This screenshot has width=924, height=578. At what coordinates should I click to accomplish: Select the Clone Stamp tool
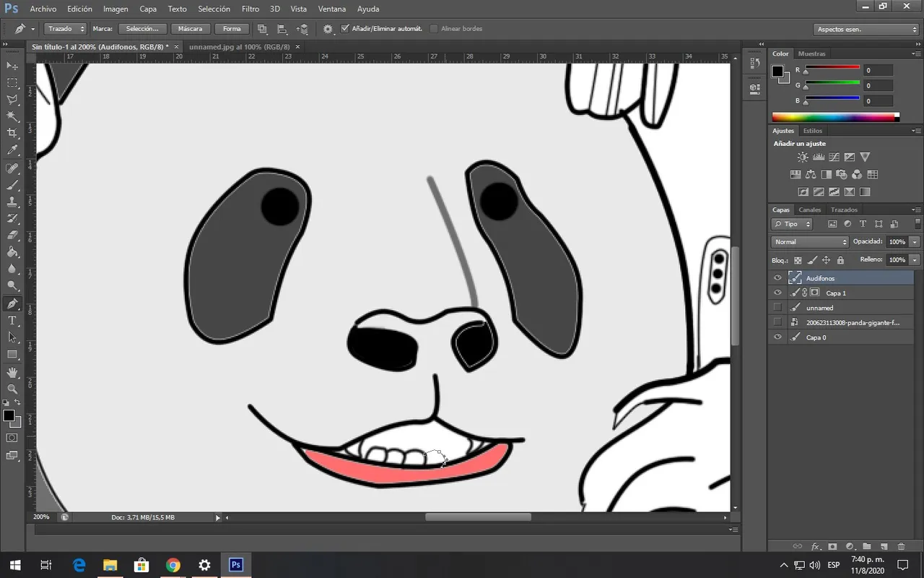tap(12, 202)
